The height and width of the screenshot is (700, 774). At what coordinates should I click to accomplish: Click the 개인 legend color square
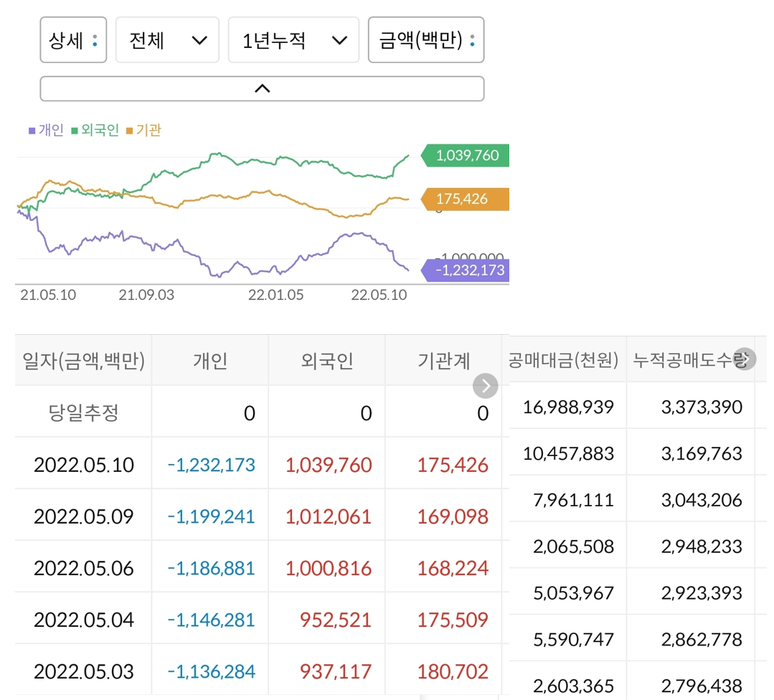(x=30, y=130)
